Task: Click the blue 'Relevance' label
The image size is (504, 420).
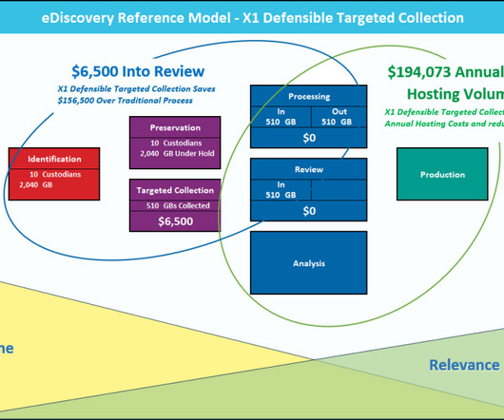Action: pyautogui.click(x=464, y=365)
